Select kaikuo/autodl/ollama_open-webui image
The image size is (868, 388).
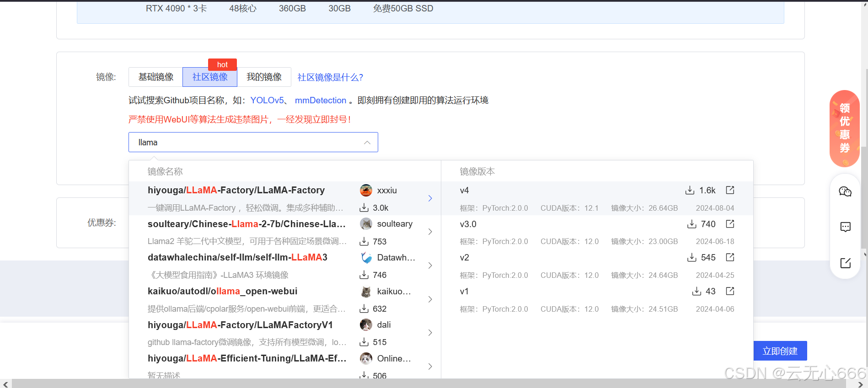(285, 299)
